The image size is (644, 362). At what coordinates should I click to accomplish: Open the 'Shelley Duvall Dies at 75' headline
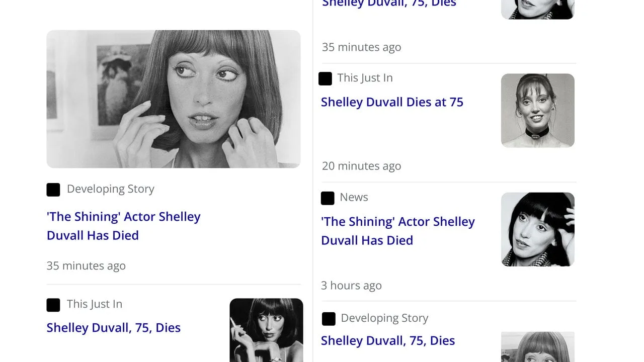[x=392, y=102]
